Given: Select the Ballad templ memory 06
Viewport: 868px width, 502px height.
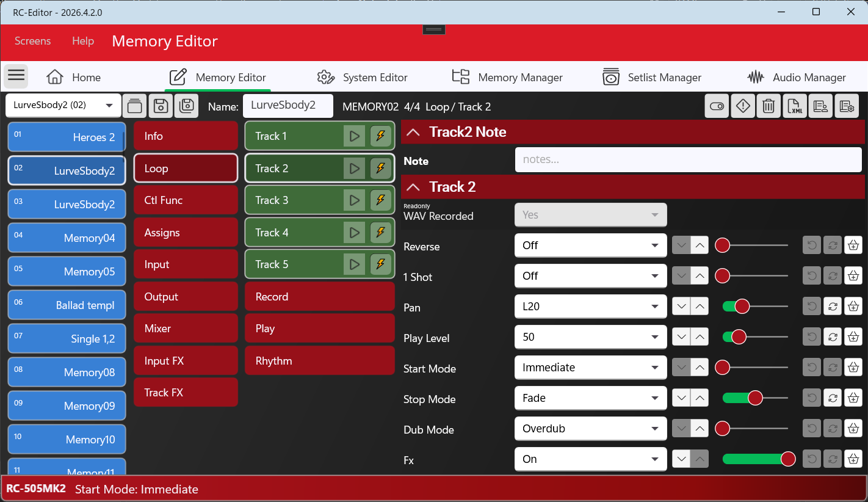Looking at the screenshot, I should pos(67,305).
